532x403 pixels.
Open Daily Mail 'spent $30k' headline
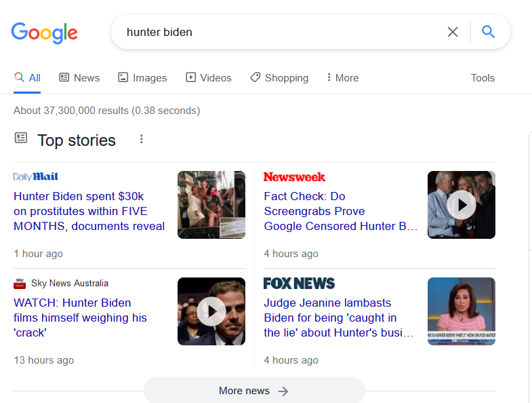coord(89,211)
